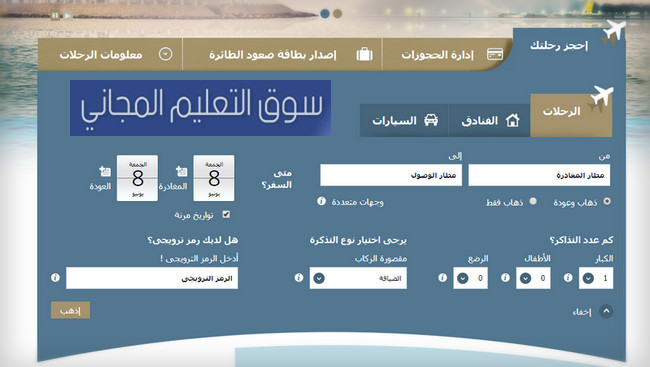The image size is (650, 367).
Task: Show info for the الرضع infants field
Action: pyautogui.click(x=442, y=277)
